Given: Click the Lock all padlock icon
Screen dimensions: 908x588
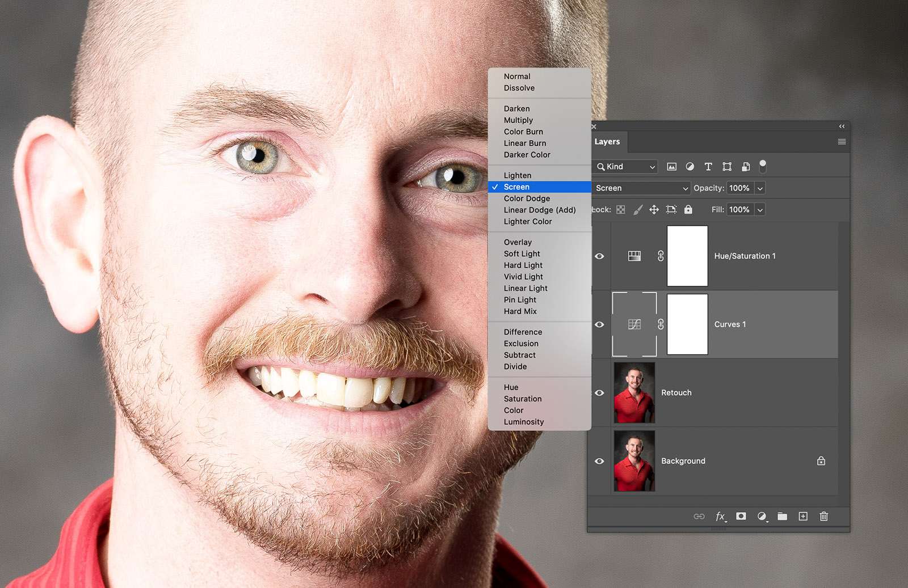Looking at the screenshot, I should [x=688, y=210].
